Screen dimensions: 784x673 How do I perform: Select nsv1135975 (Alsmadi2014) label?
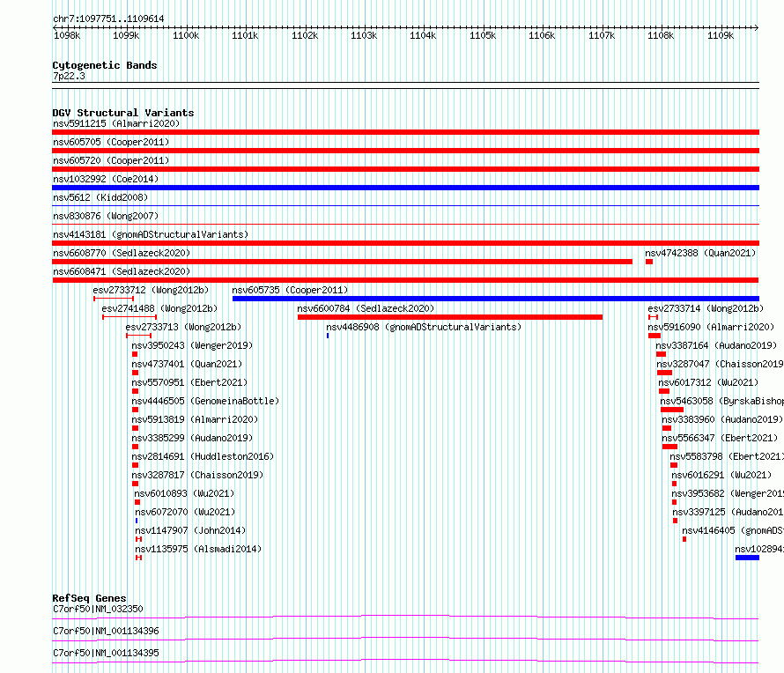[198, 549]
